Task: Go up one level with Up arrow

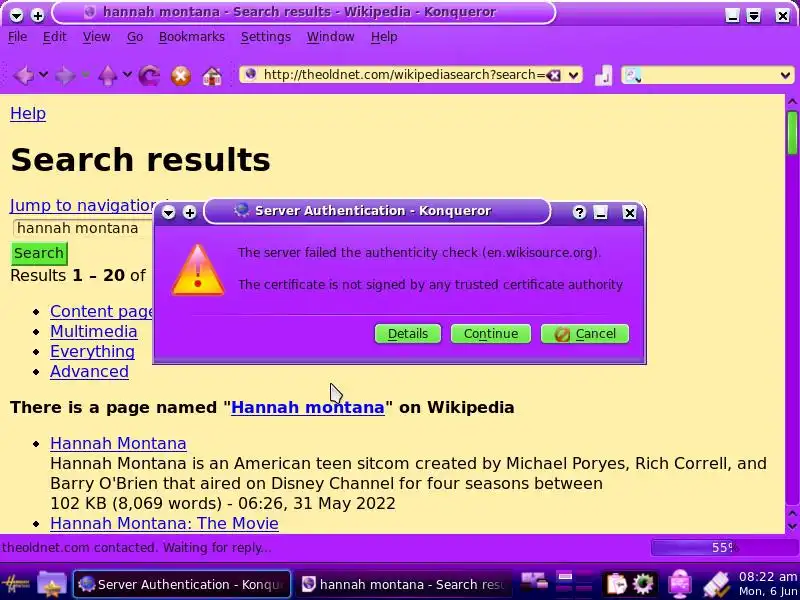Action: pos(107,76)
